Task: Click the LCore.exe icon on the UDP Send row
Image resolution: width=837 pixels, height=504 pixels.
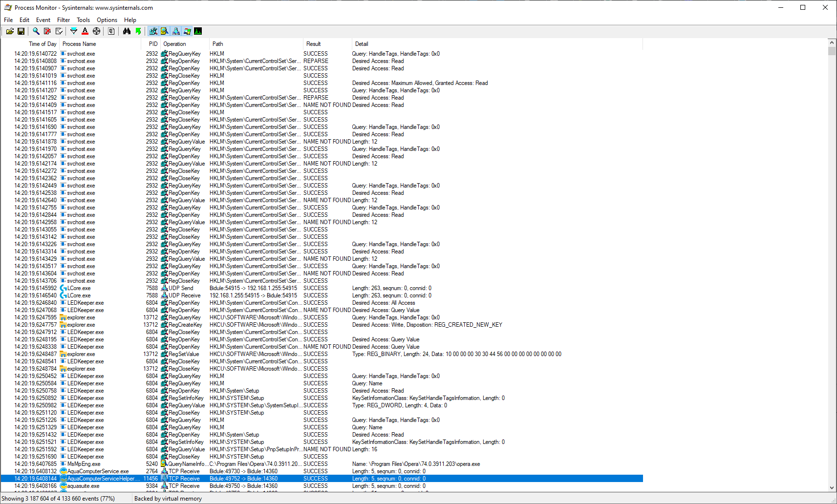Action: 64,288
